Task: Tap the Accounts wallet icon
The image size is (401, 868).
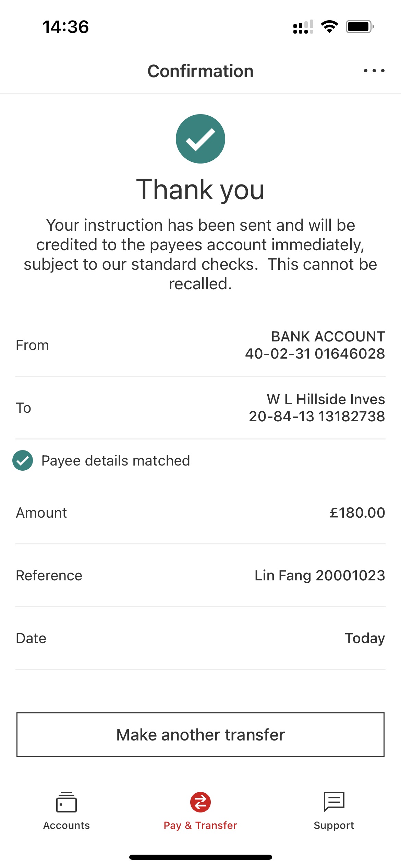Action: point(66,802)
